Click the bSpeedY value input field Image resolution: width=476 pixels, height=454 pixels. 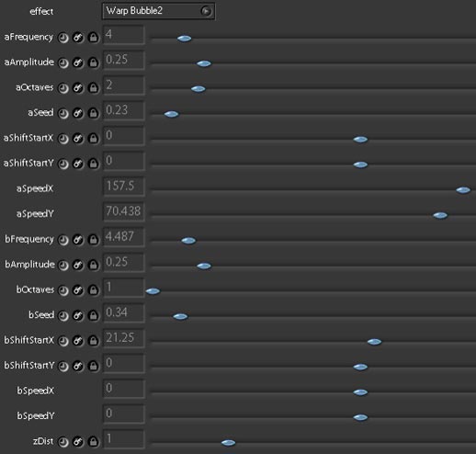coord(124,414)
